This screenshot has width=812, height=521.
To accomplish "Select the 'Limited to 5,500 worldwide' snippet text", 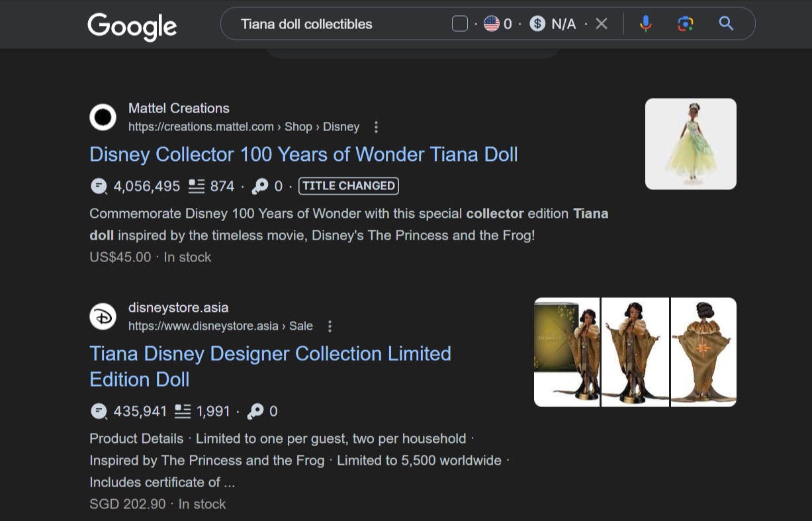I will 419,460.
